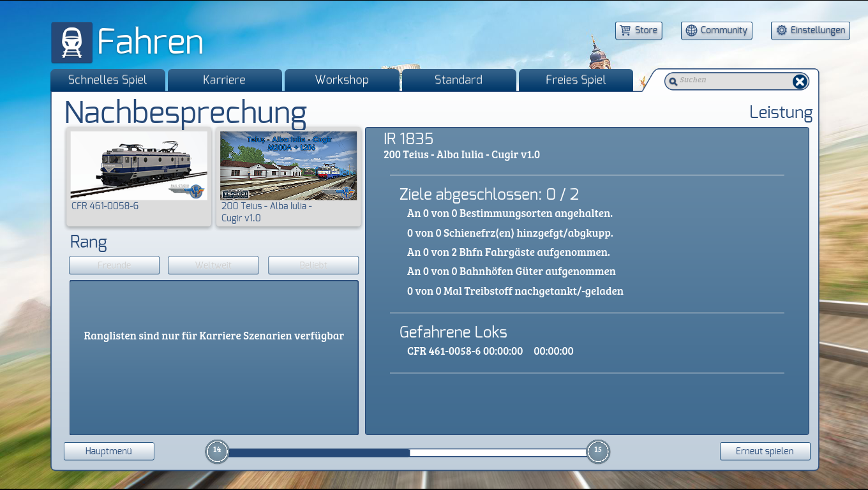868x490 pixels.
Task: Show the Beliebt ranking
Action: [313, 265]
